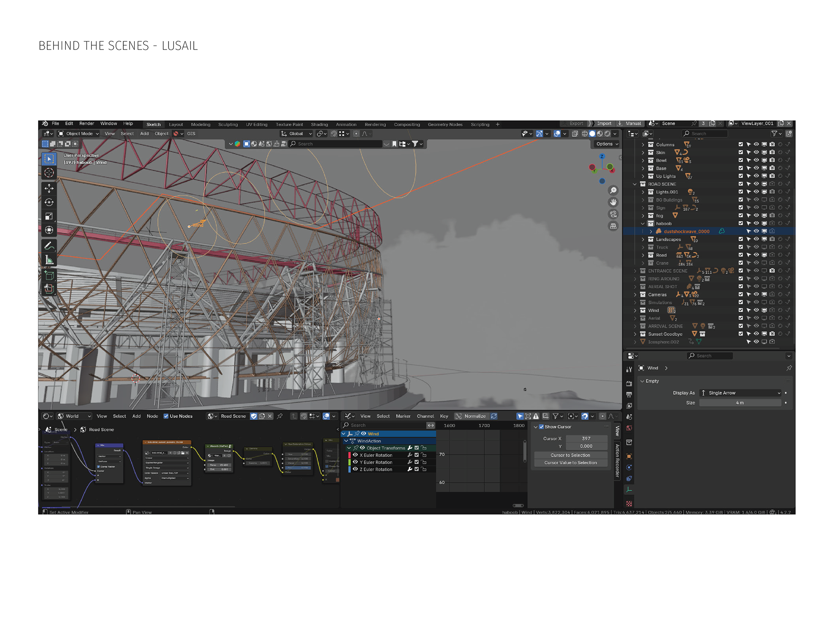Select the Rotate tool in viewport toolbar
The width and height of the screenshot is (834, 644).
pos(49,202)
